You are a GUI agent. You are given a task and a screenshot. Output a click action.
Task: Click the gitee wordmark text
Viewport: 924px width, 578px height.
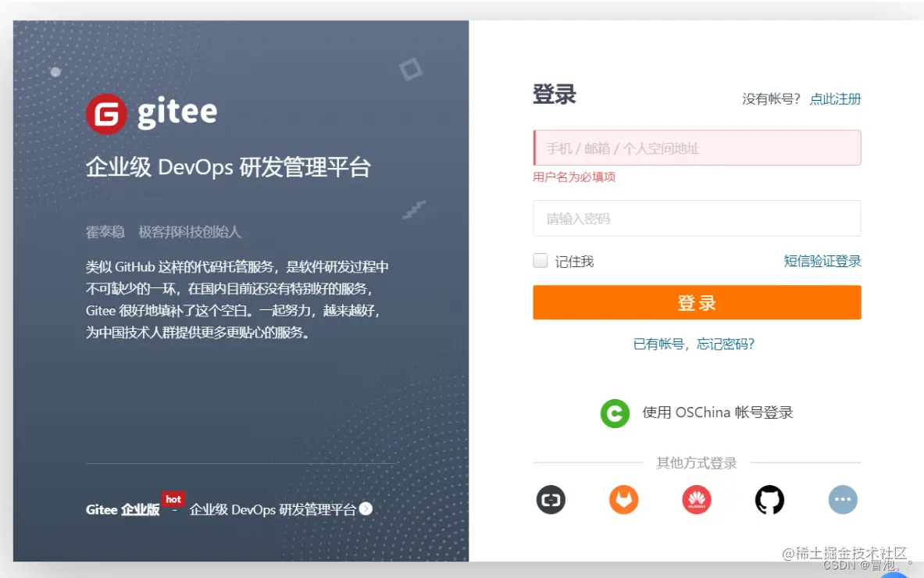click(x=177, y=114)
